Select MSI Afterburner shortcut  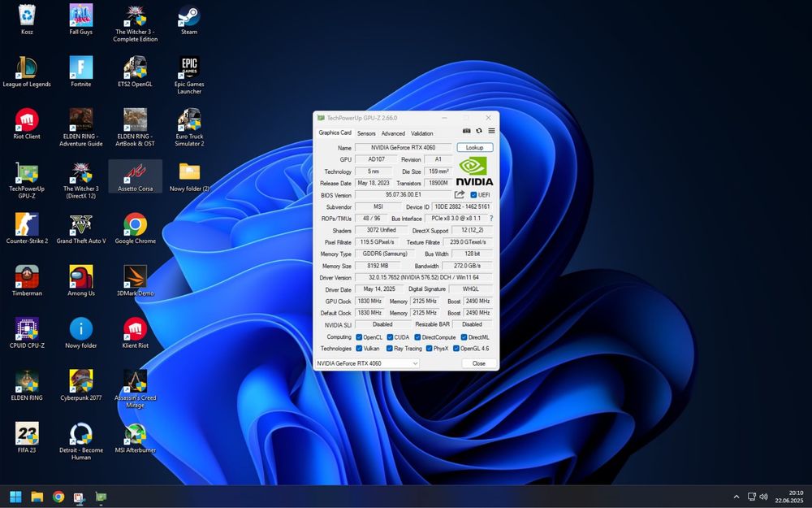135,438
